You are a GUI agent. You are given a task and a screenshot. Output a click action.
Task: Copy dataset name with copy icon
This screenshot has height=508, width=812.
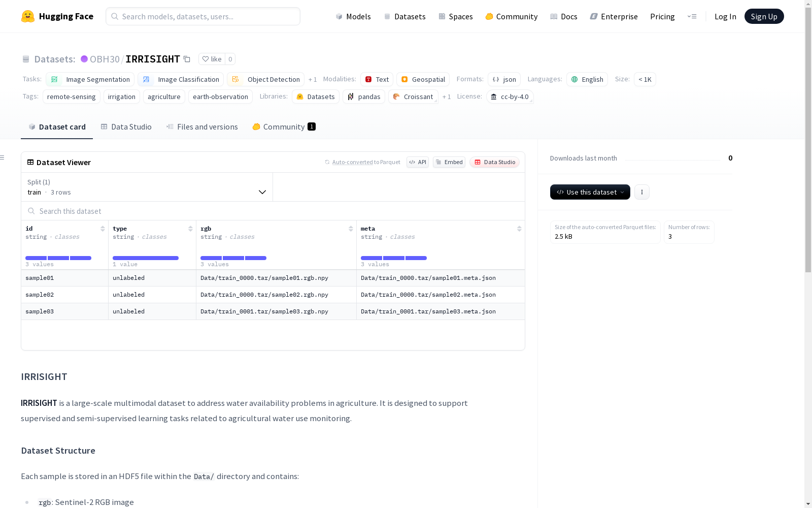187,59
